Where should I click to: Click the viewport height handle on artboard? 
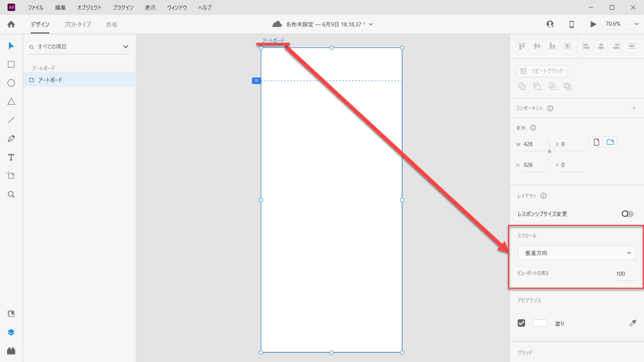(256, 81)
